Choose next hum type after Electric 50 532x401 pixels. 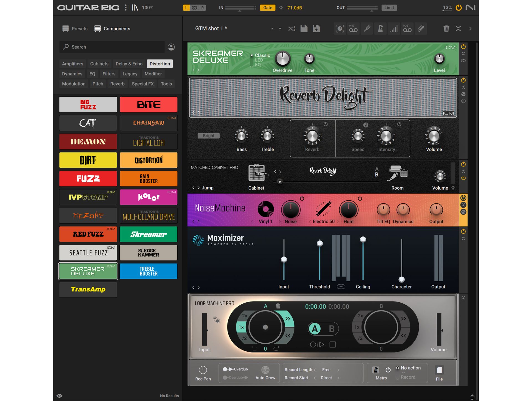click(338, 221)
